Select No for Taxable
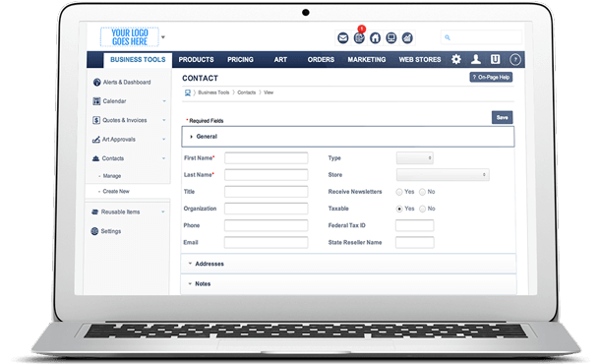This screenshot has width=600, height=364. point(422,209)
